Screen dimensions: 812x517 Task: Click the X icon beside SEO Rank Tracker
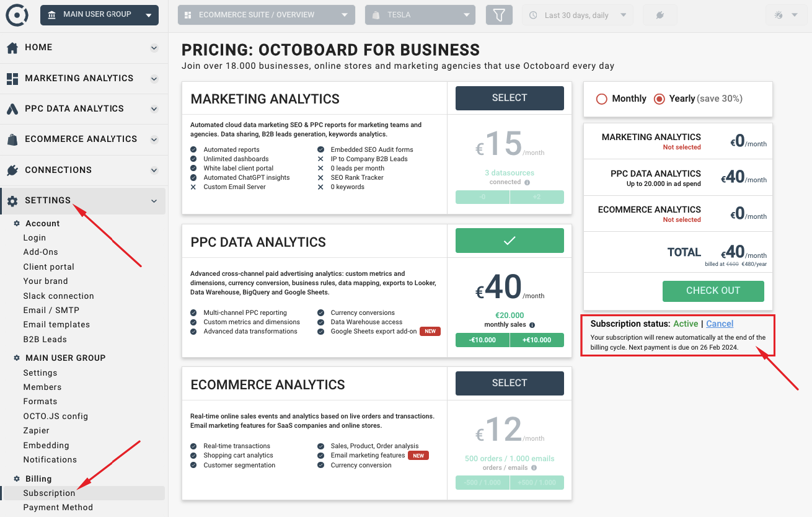tap(320, 177)
